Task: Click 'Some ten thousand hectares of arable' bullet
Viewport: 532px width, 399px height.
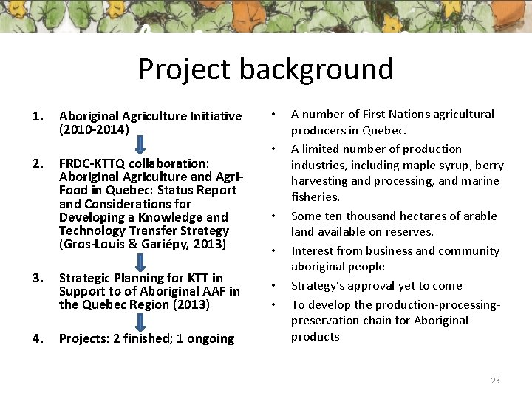Action: [394, 216]
